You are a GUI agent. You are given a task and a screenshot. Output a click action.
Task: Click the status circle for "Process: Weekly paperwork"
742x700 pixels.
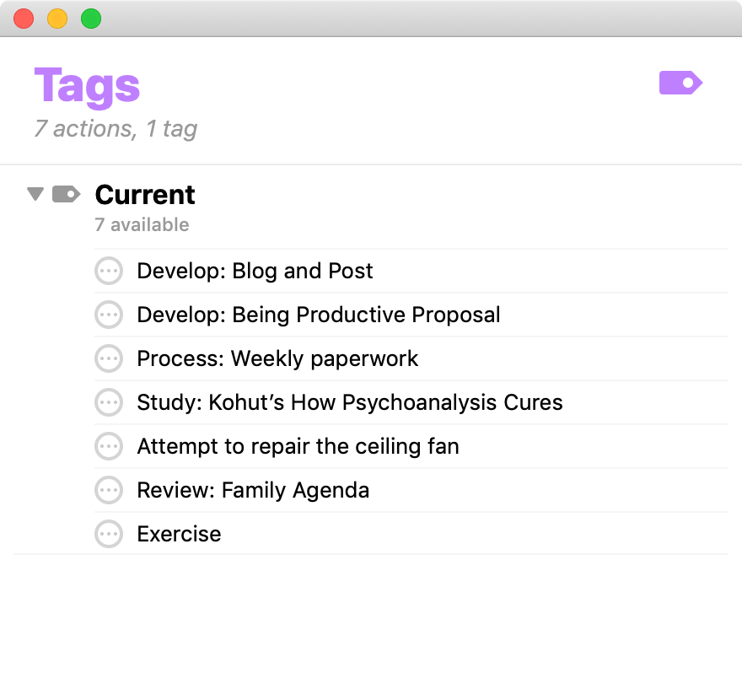click(109, 358)
